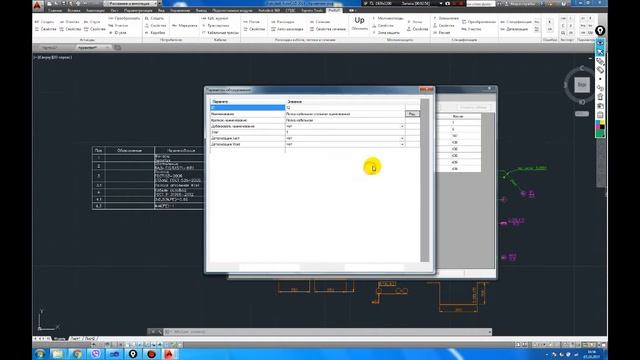
Task: Click the Спецификация ribbon tool
Action: tap(516, 22)
